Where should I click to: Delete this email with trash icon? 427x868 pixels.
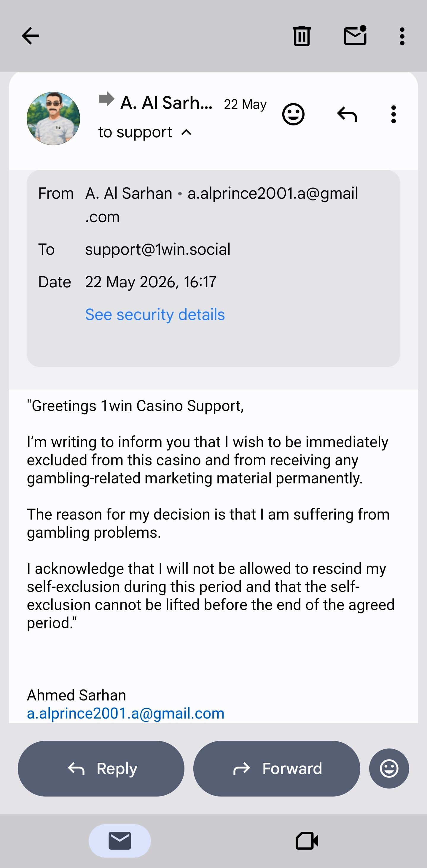[302, 36]
